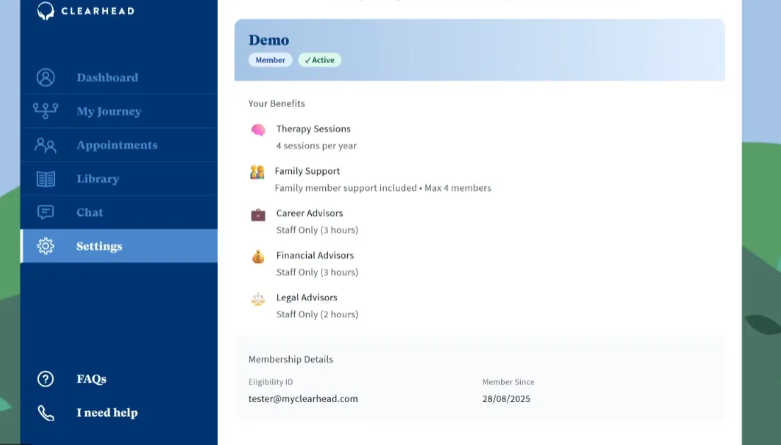The width and height of the screenshot is (781, 445).
Task: Click Staff Only (3 hours) under Career Advisors
Action: (x=317, y=230)
